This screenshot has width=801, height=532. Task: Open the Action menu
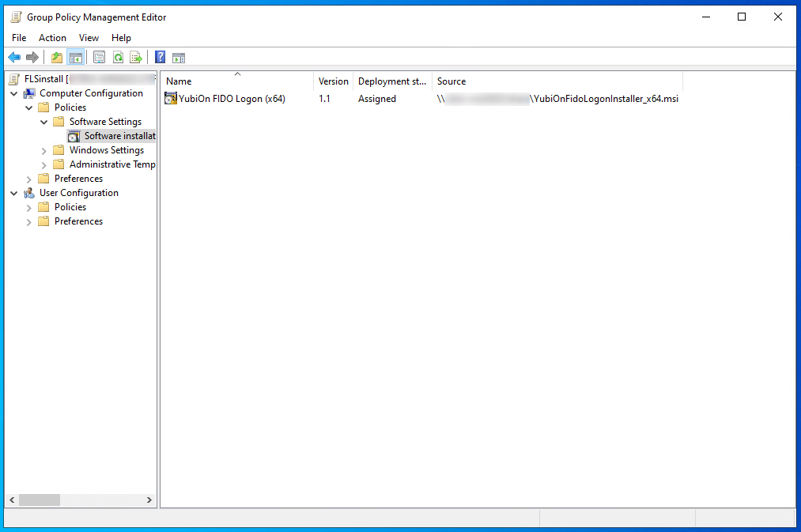pyautogui.click(x=52, y=38)
